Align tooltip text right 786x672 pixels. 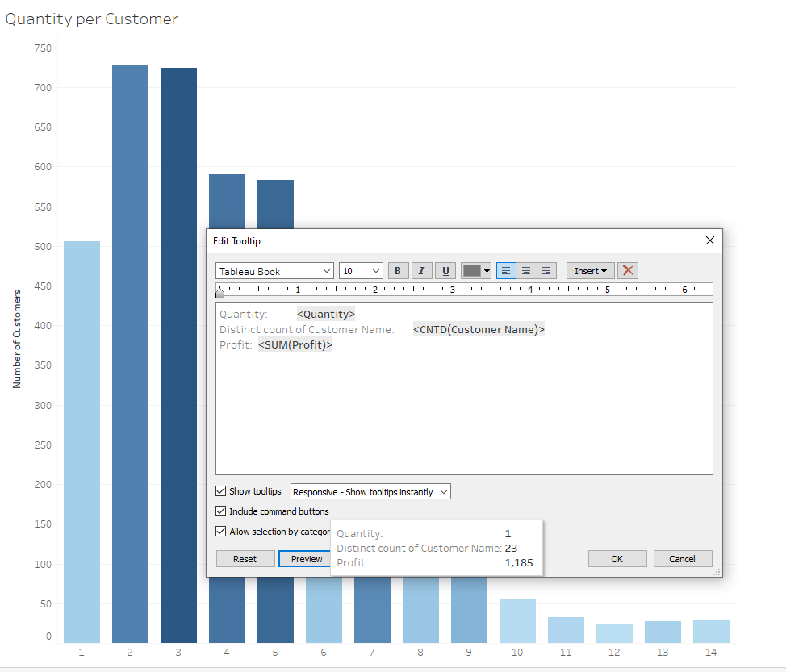pos(546,270)
